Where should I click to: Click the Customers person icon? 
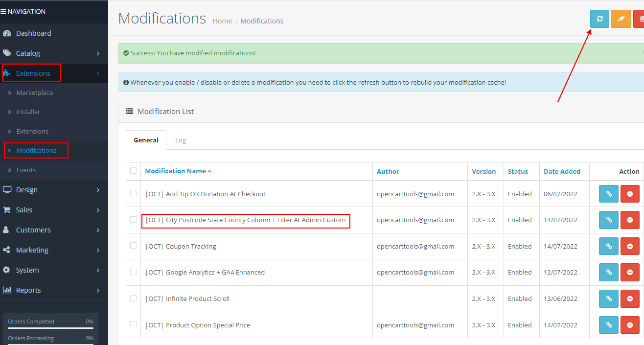pyautogui.click(x=6, y=230)
